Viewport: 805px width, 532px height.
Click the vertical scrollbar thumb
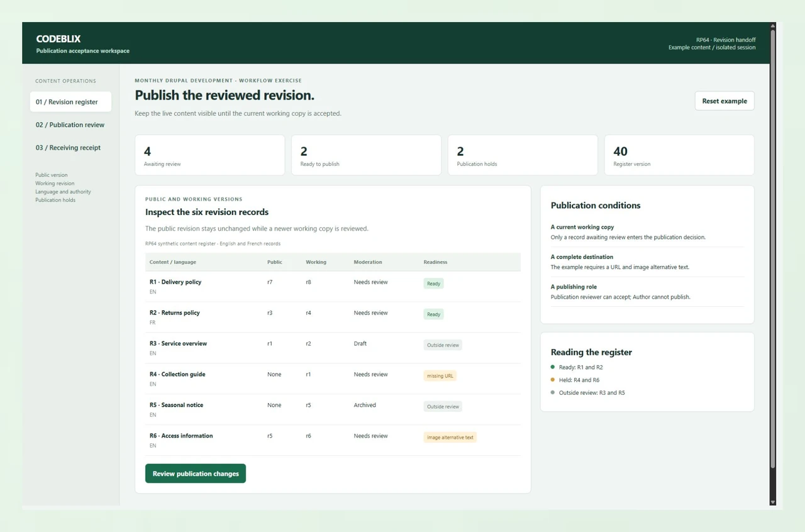click(x=773, y=248)
